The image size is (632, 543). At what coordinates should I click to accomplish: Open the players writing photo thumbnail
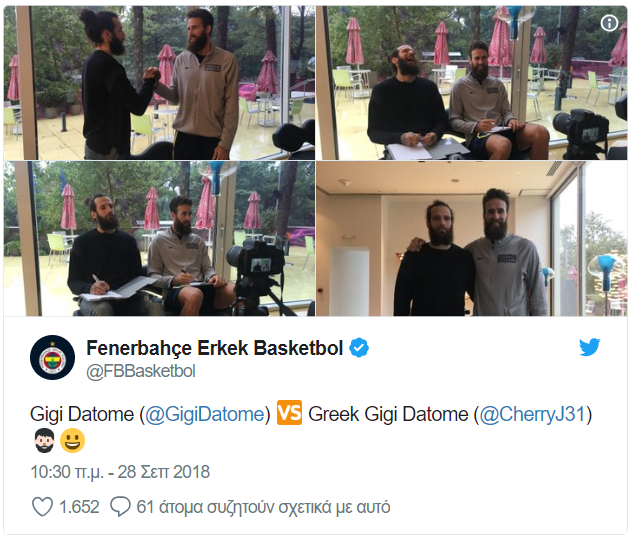point(159,239)
